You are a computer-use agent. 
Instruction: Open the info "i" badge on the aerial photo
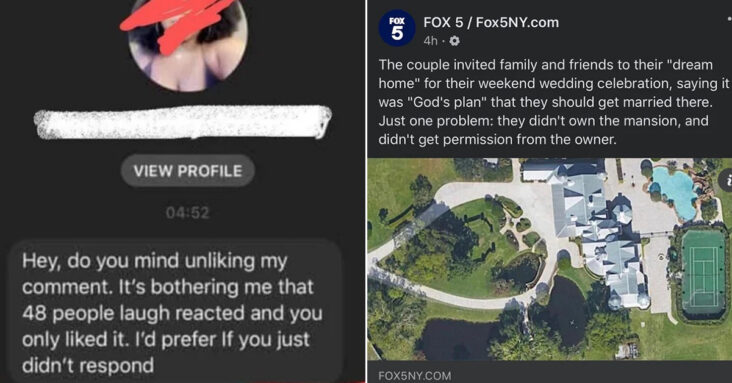coord(727,180)
